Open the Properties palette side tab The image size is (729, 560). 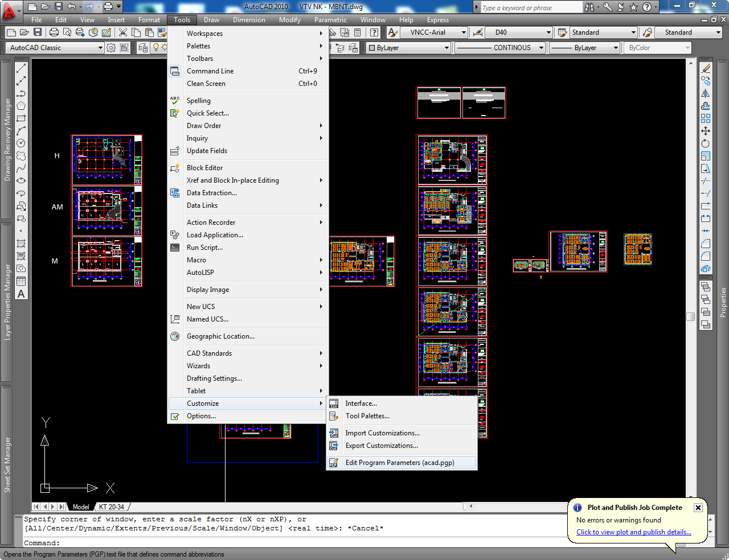coord(723,302)
